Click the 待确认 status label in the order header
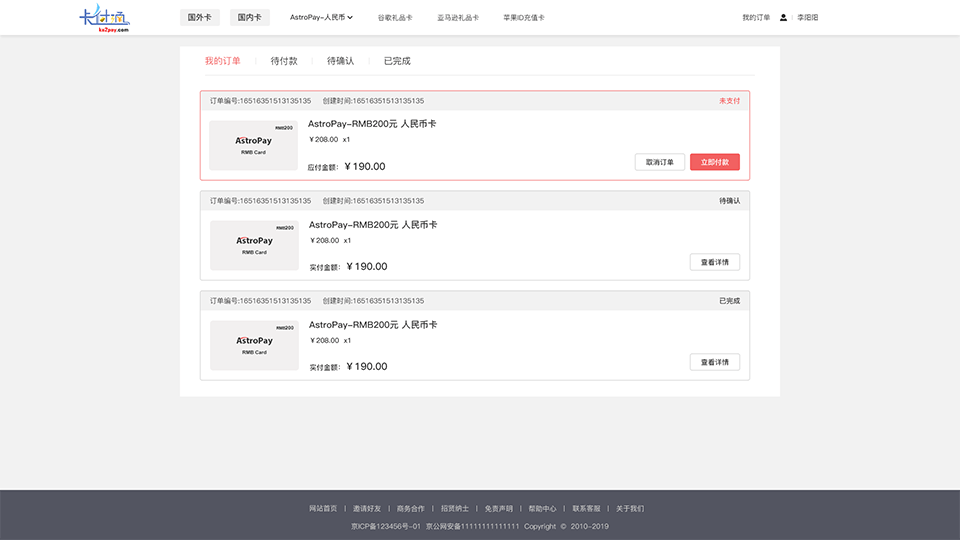Image resolution: width=960 pixels, height=540 pixels. 729,201
